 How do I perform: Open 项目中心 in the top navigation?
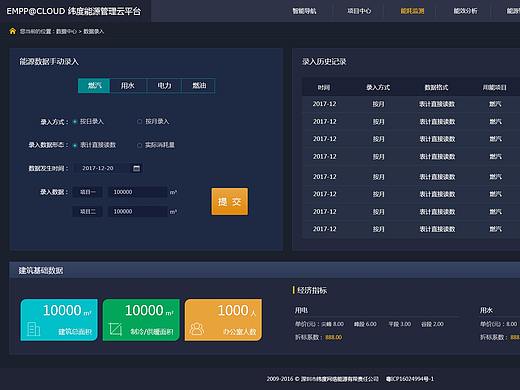(x=359, y=11)
